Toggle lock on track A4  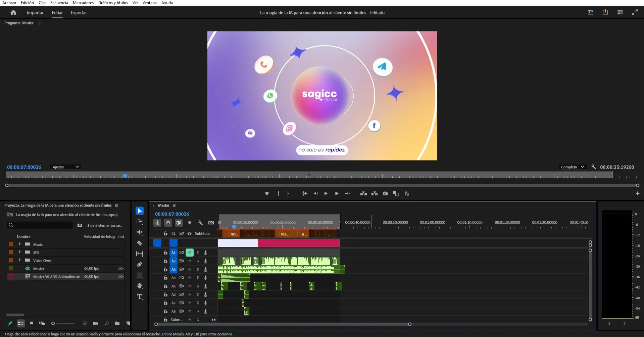click(165, 278)
